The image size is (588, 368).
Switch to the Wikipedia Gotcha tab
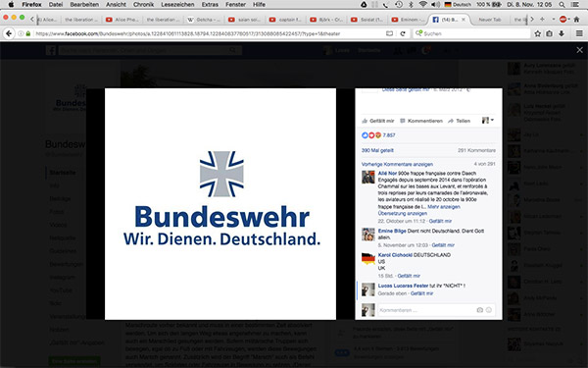click(204, 20)
